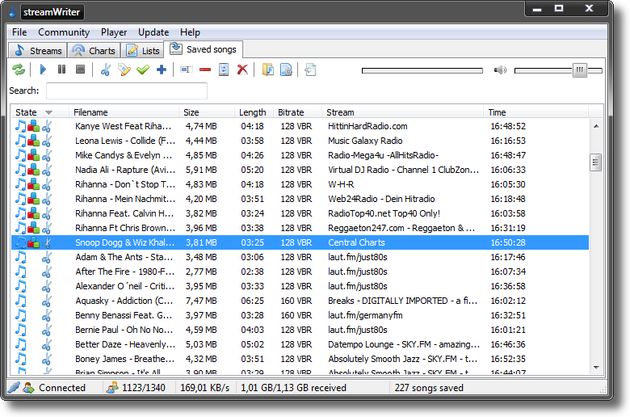Start playback with the Play button
This screenshot has height=417, width=630.
[43, 70]
